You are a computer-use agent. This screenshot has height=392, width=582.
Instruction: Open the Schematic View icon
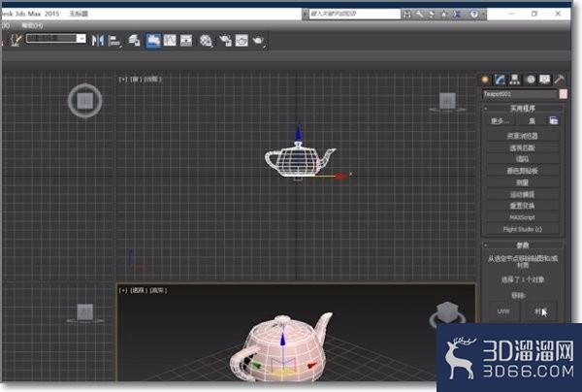(186, 40)
